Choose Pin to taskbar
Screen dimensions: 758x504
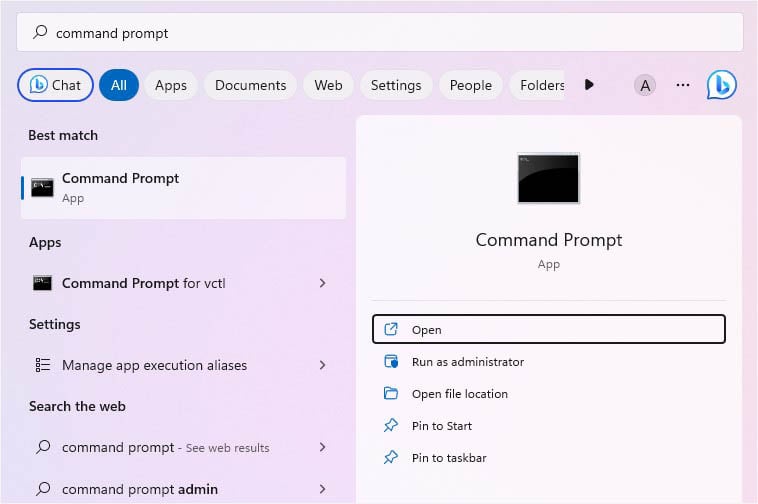coord(549,458)
